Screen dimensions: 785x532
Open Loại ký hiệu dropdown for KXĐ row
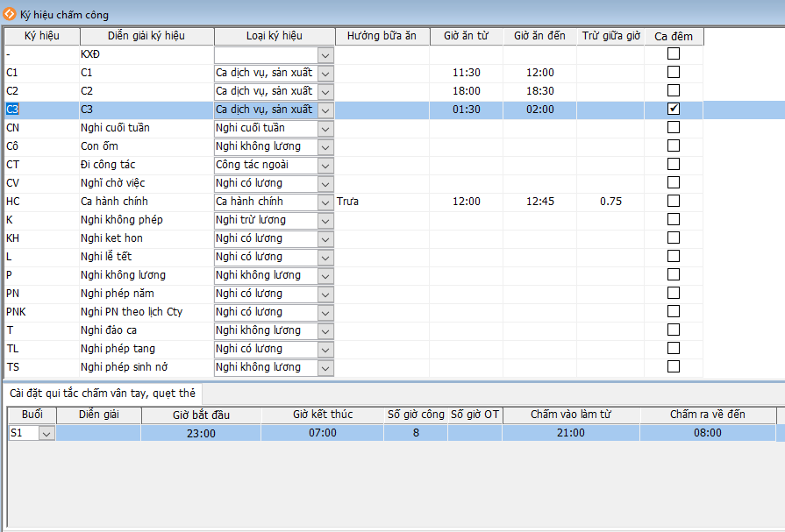click(x=325, y=55)
